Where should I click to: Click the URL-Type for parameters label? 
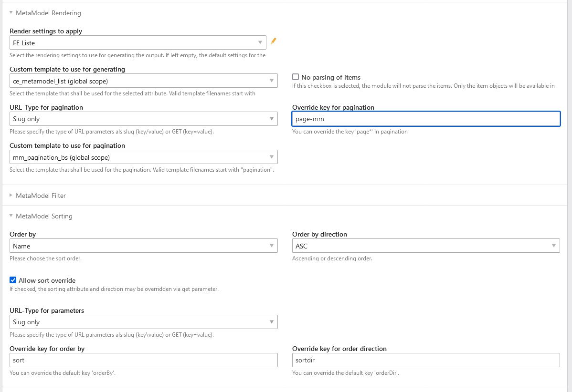(47, 311)
